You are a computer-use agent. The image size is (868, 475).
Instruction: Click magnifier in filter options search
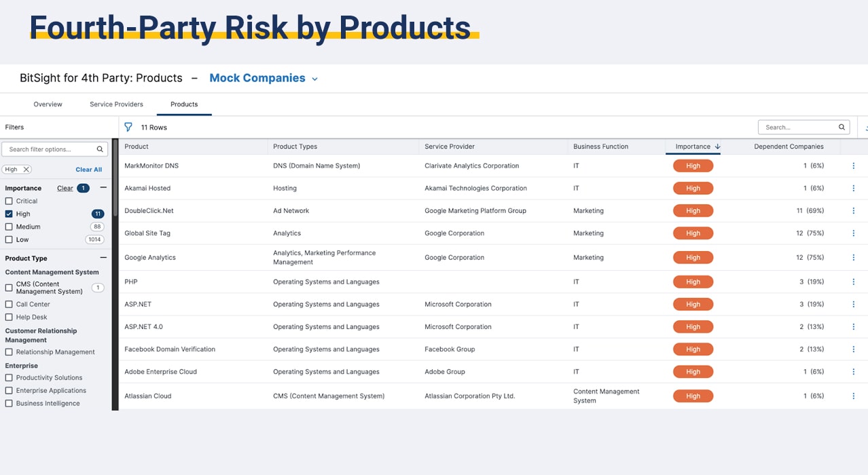100,149
